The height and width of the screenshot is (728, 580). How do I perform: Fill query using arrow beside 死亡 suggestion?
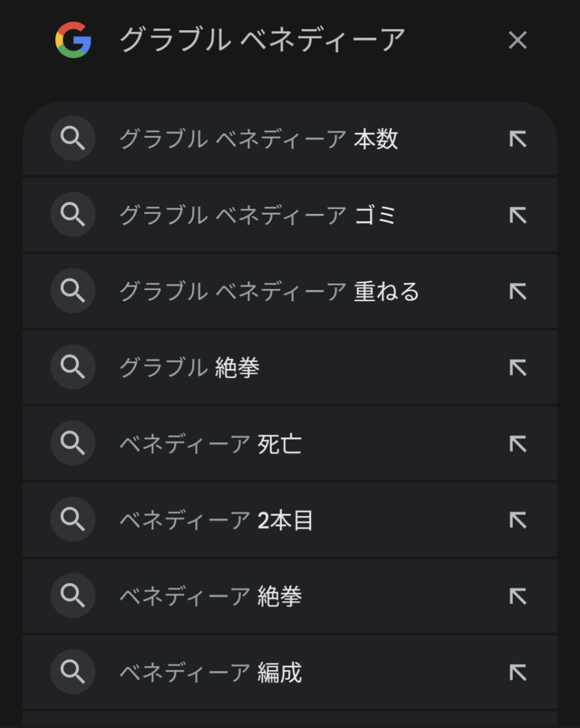518,444
